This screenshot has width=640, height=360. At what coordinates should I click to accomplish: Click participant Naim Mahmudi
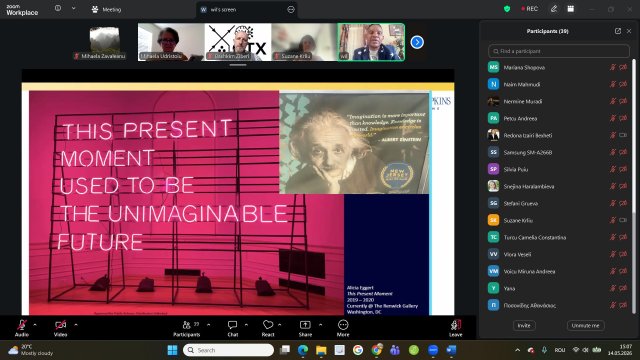pyautogui.click(x=558, y=84)
